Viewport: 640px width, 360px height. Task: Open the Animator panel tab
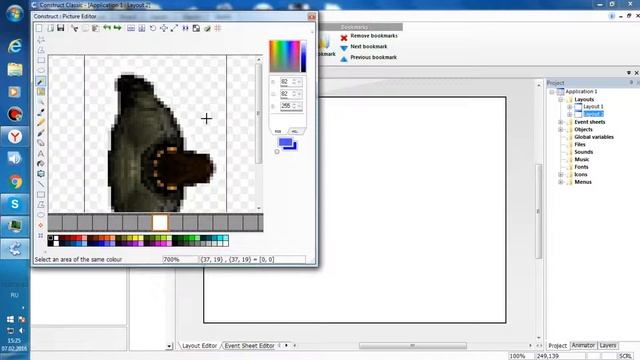click(583, 345)
